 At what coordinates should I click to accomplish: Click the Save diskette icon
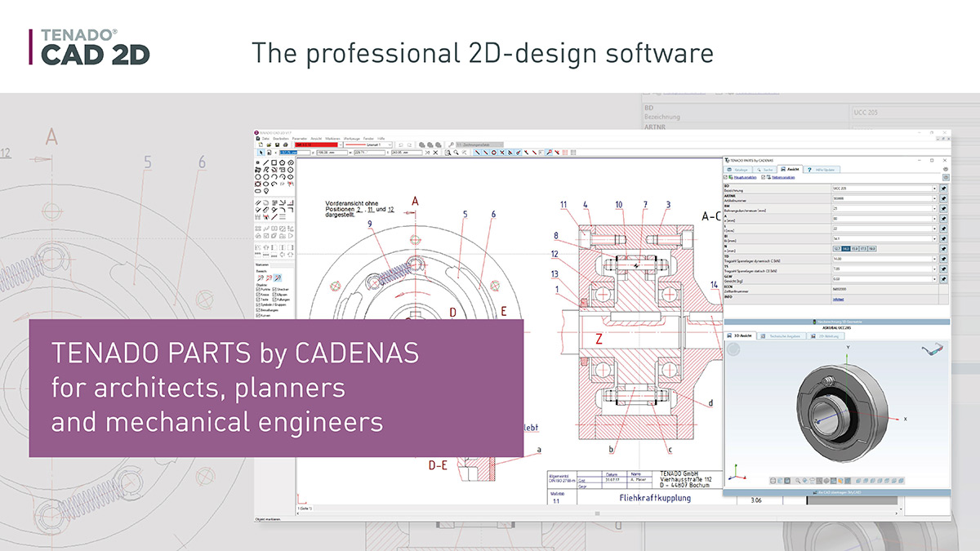(277, 144)
